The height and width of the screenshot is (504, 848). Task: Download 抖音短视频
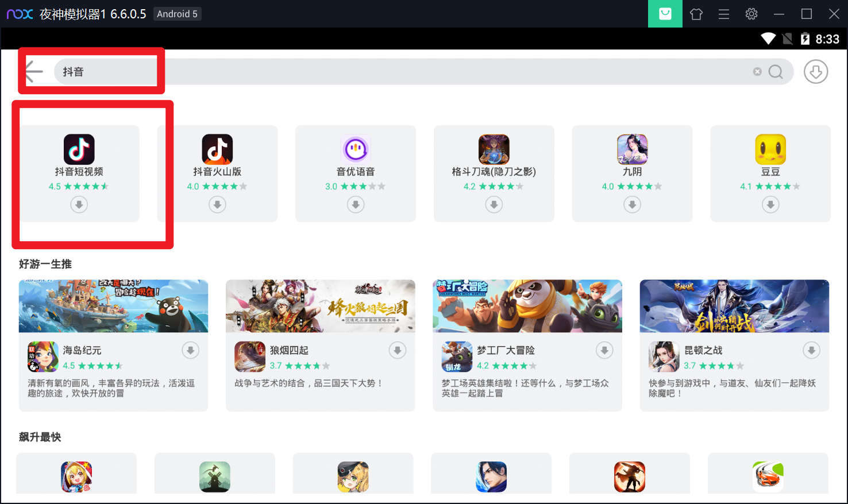coord(79,204)
